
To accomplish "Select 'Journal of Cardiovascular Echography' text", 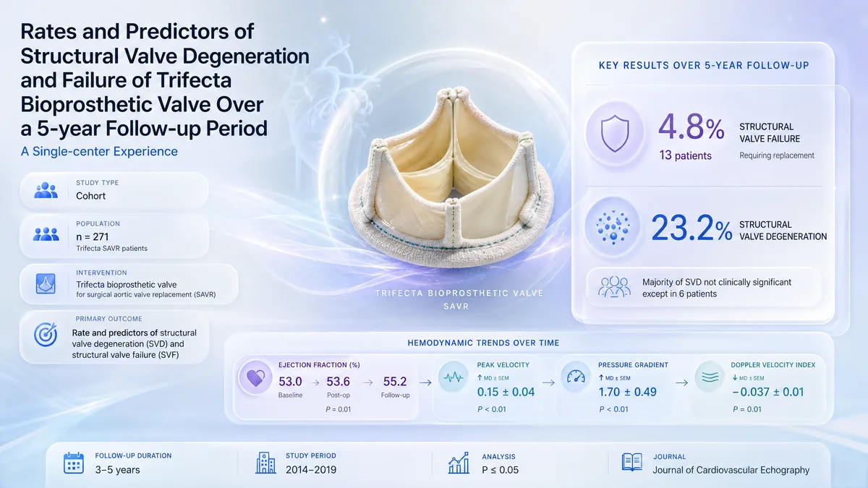I will pyautogui.click(x=731, y=470).
